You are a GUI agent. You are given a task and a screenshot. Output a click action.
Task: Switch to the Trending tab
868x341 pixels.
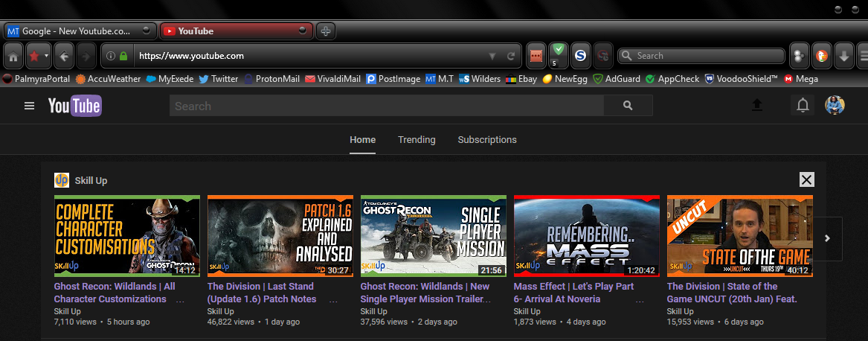[x=417, y=140]
